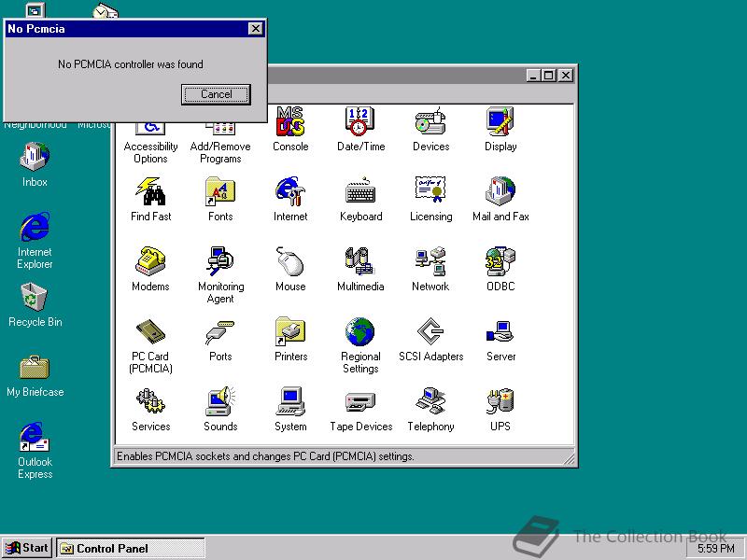This screenshot has width=747, height=560.
Task: Click the 'No PCMCIA controller was found' message
Action: 130,64
